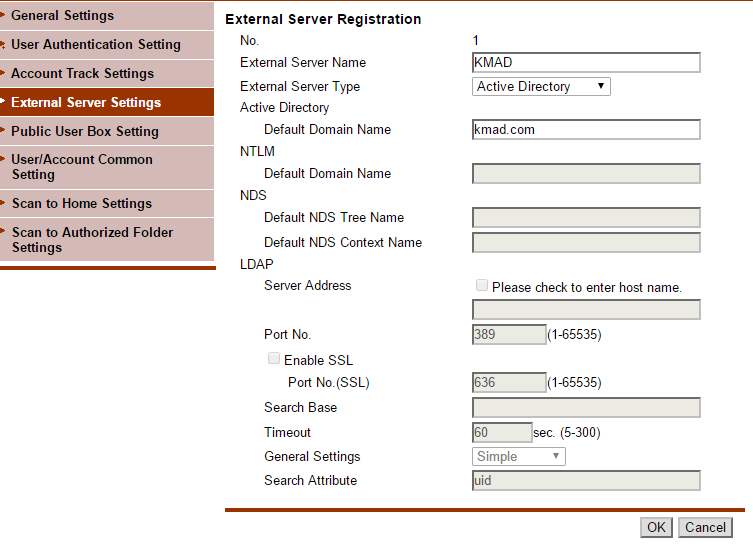The width and height of the screenshot is (753, 549).
Task: Open Scan to Authorized Folder Settings
Action: pos(107,240)
